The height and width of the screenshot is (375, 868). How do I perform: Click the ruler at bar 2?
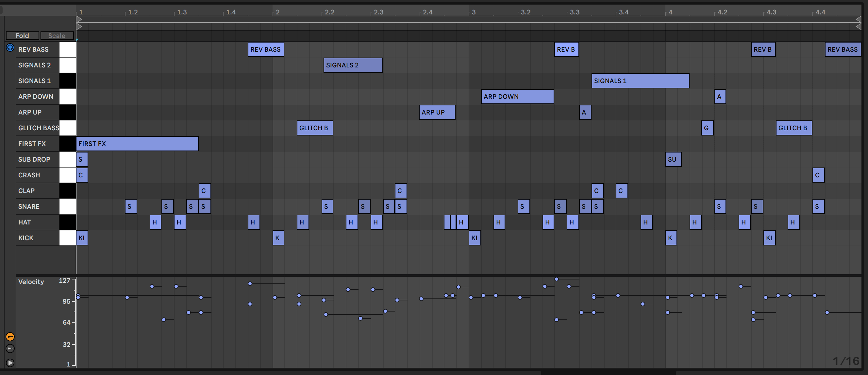click(277, 12)
